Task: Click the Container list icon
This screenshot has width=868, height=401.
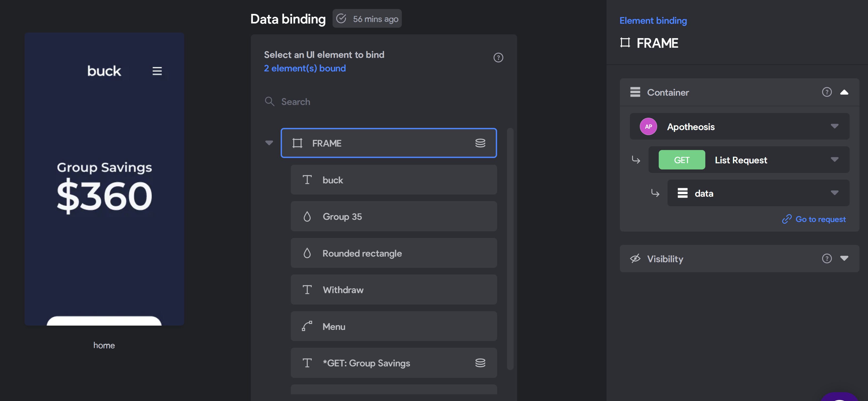Action: (x=635, y=92)
